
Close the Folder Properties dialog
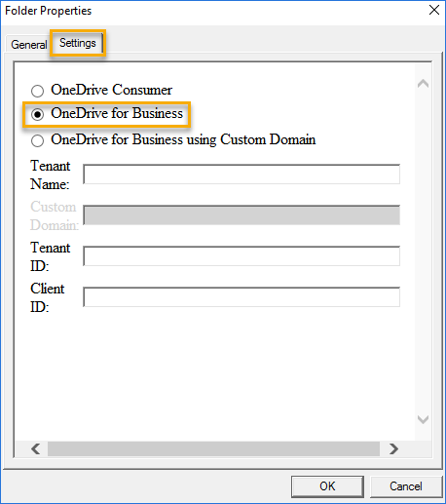tap(434, 10)
